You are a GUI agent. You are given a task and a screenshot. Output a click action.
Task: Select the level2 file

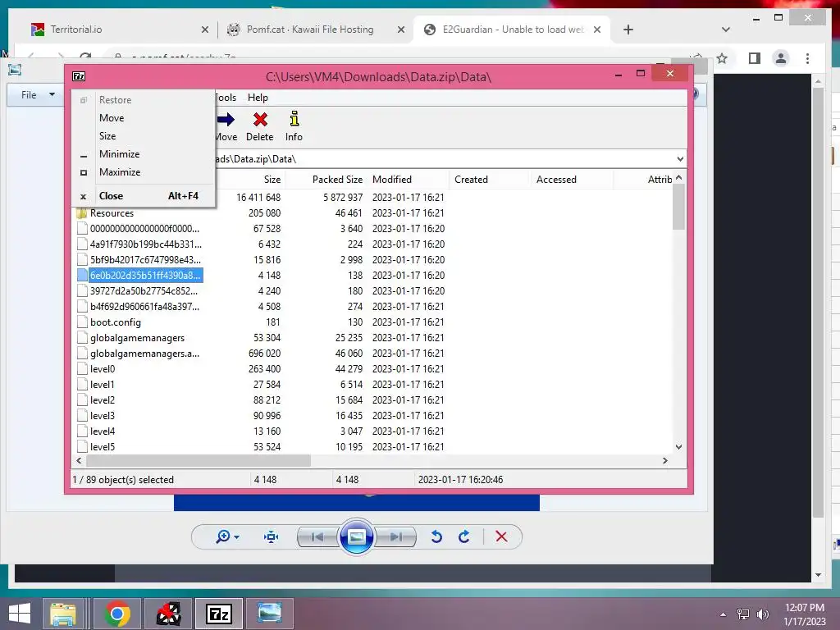pyautogui.click(x=103, y=400)
